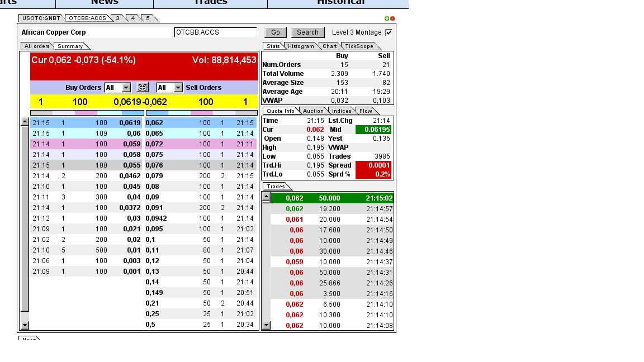
Task: Click order book scrollbar up arrow
Action: point(25,122)
